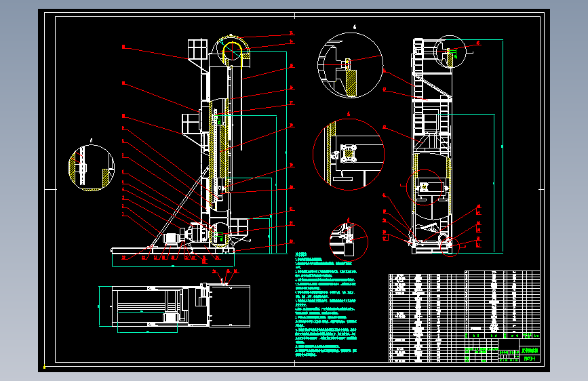Viewport: 588px width, 381px height.
Task: Click the small red detail circle above notes
Action: [349, 242]
